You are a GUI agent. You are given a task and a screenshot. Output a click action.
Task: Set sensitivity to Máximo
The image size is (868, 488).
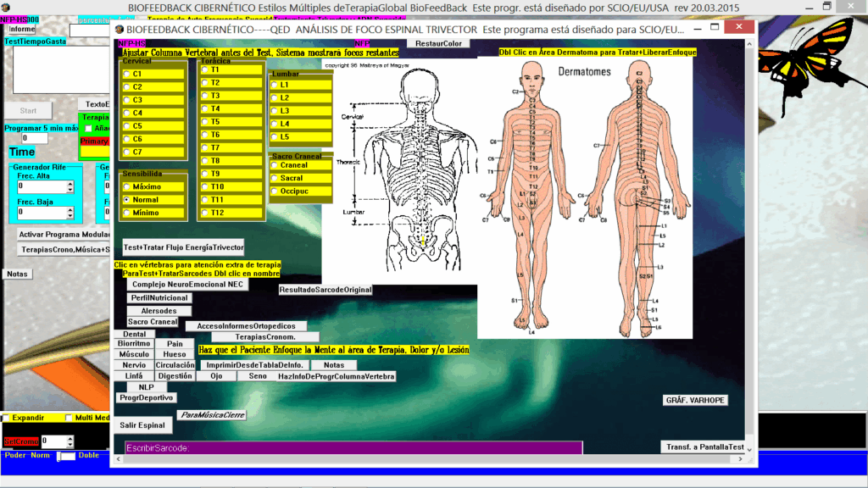click(127, 186)
